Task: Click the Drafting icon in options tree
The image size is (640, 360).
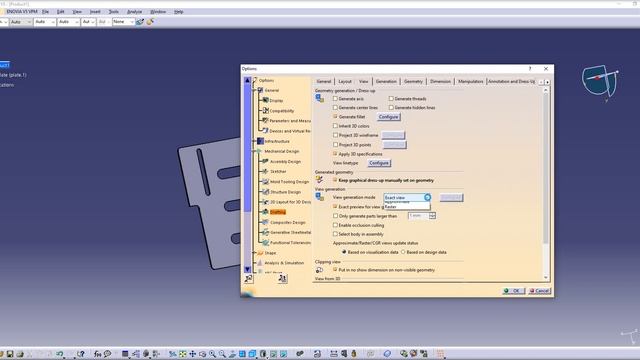Action: [265, 212]
